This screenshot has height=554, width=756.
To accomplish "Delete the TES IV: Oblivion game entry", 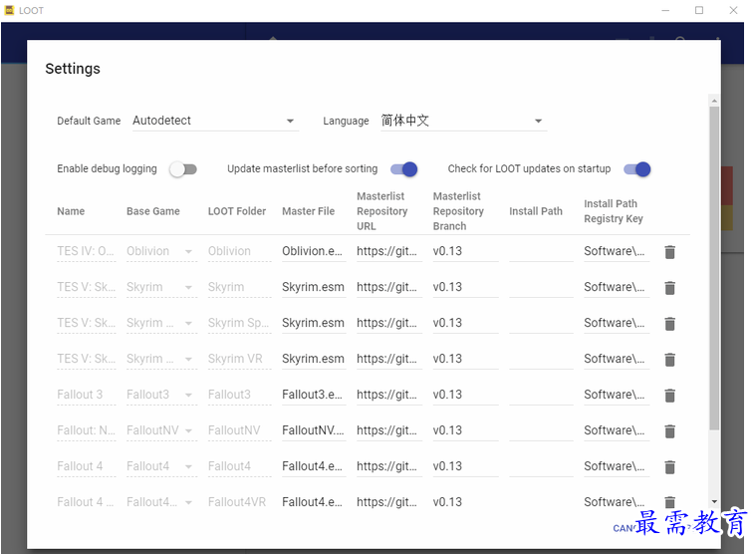I will click(669, 252).
